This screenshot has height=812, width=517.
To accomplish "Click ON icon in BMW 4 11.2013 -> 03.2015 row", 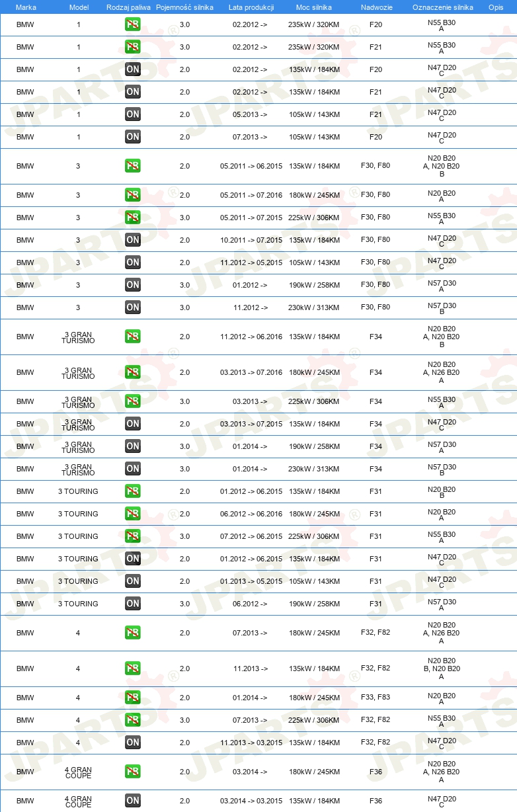I will [133, 743].
